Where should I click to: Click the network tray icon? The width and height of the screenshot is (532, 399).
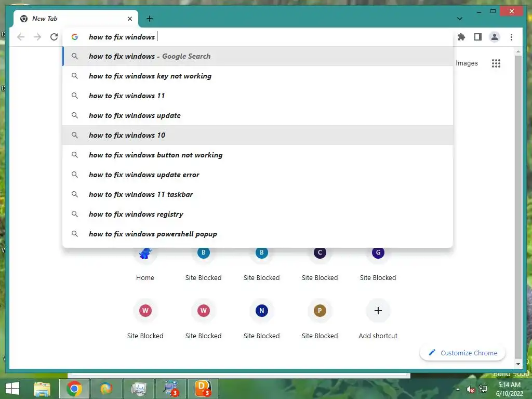(483, 389)
